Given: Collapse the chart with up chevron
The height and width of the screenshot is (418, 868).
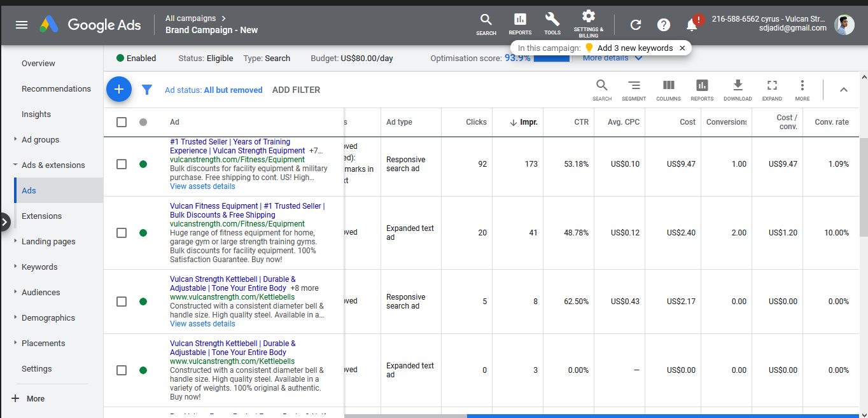Looking at the screenshot, I should pyautogui.click(x=844, y=90).
